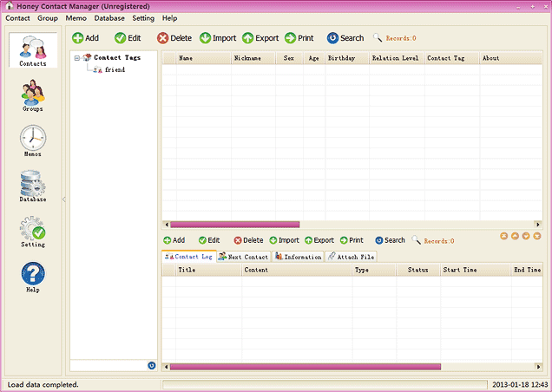
Task: Click the Status column header in log
Action: point(418,270)
